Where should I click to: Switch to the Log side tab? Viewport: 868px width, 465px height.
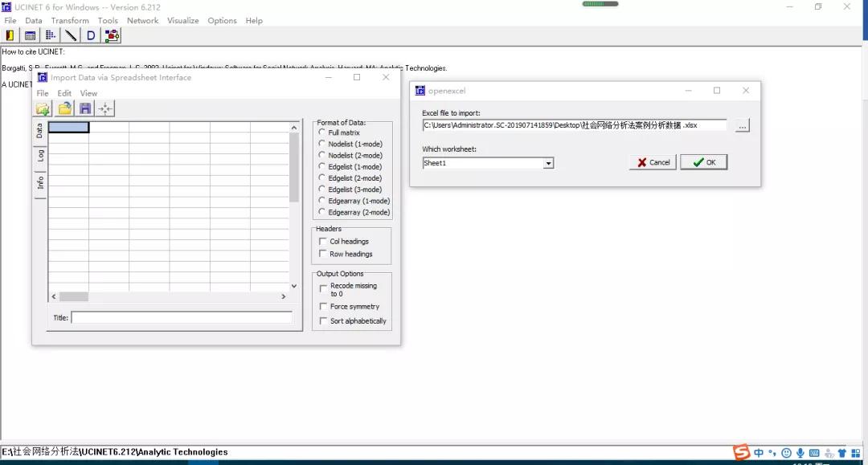point(39,155)
